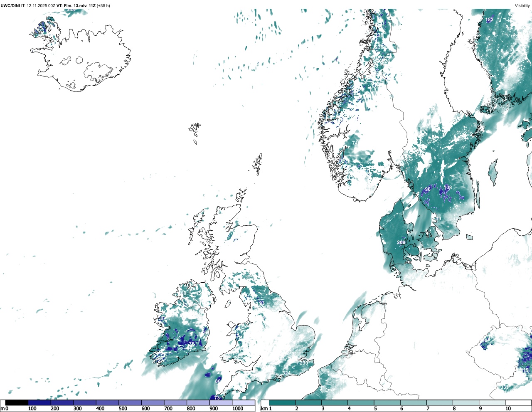
Task: Click the '269' value label over Denmark
Action: (401, 243)
